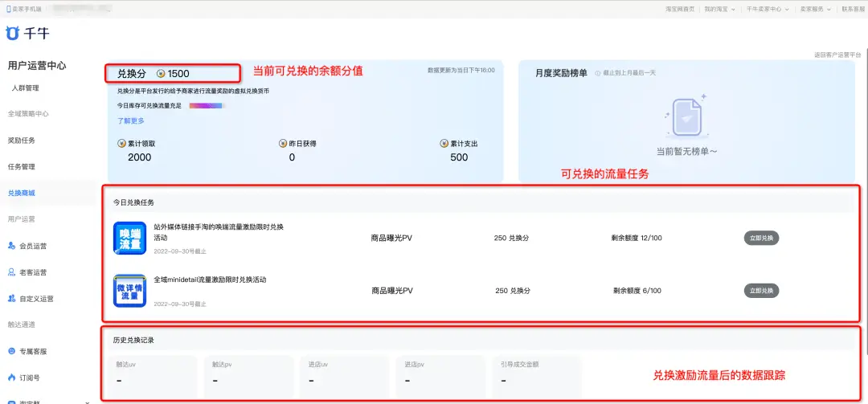Click 用户运营中心 sidebar title
The height and width of the screenshot is (404, 868).
(x=37, y=66)
